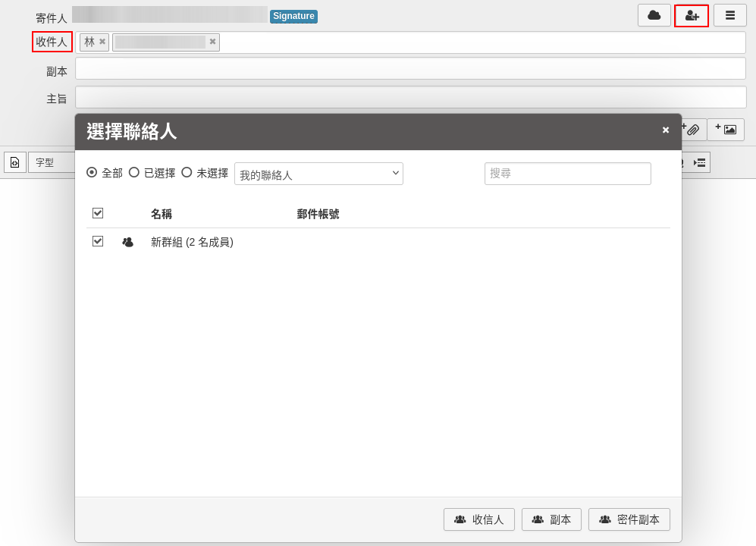Click the indent icon in editor toolbar
The height and width of the screenshot is (546, 756).
point(700,162)
